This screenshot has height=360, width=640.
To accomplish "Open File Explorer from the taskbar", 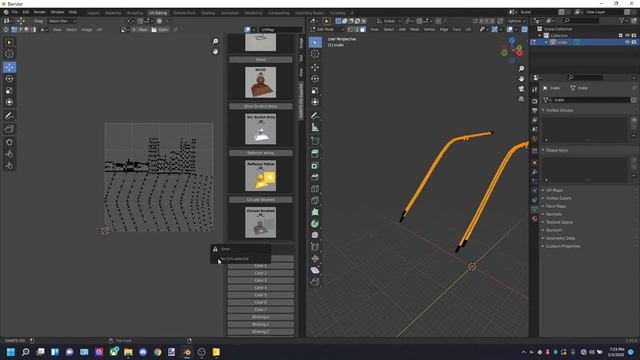I will [x=128, y=352].
